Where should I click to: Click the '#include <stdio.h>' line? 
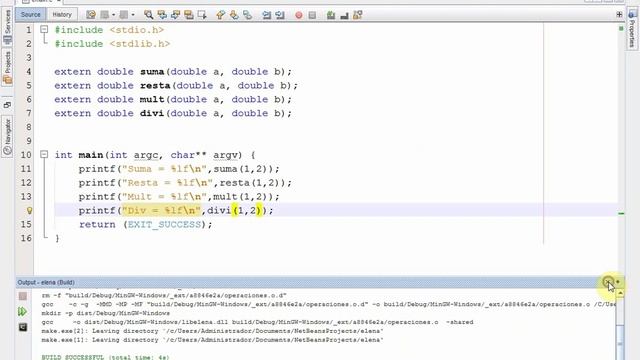click(109, 30)
